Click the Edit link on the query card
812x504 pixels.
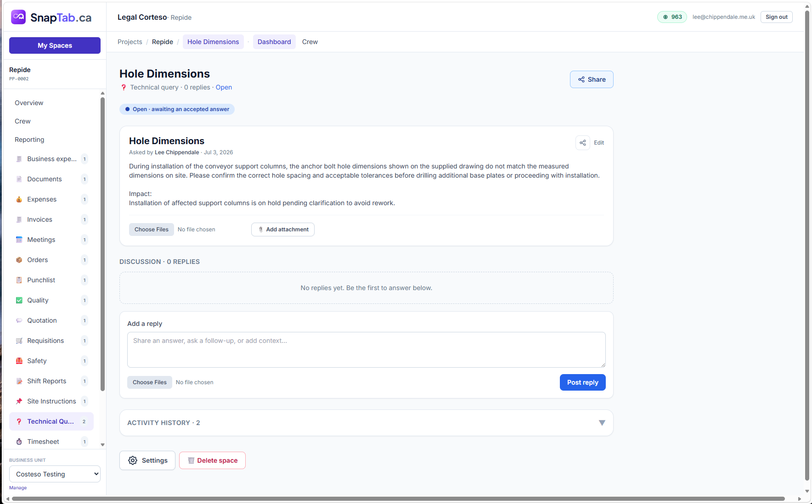[x=599, y=143]
